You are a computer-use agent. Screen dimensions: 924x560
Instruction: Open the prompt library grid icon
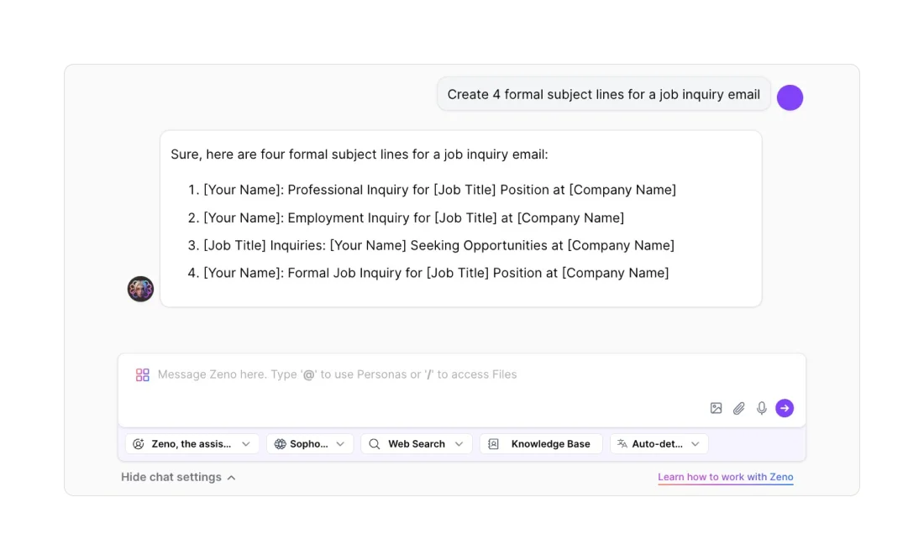click(142, 375)
